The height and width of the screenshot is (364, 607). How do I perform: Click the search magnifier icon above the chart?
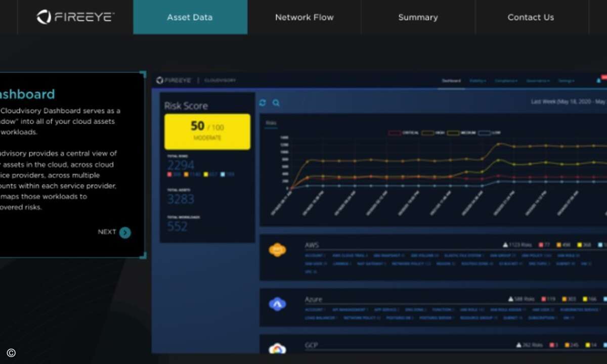(276, 103)
